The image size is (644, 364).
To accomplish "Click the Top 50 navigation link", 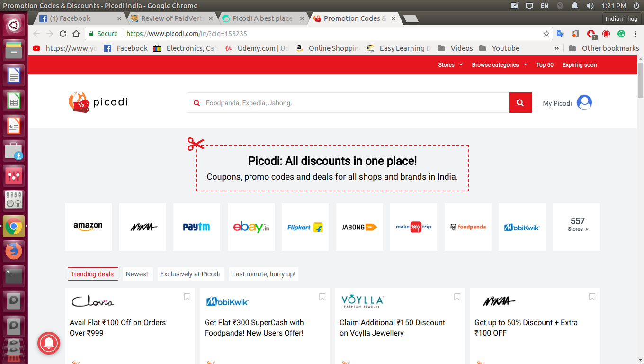I will (545, 65).
